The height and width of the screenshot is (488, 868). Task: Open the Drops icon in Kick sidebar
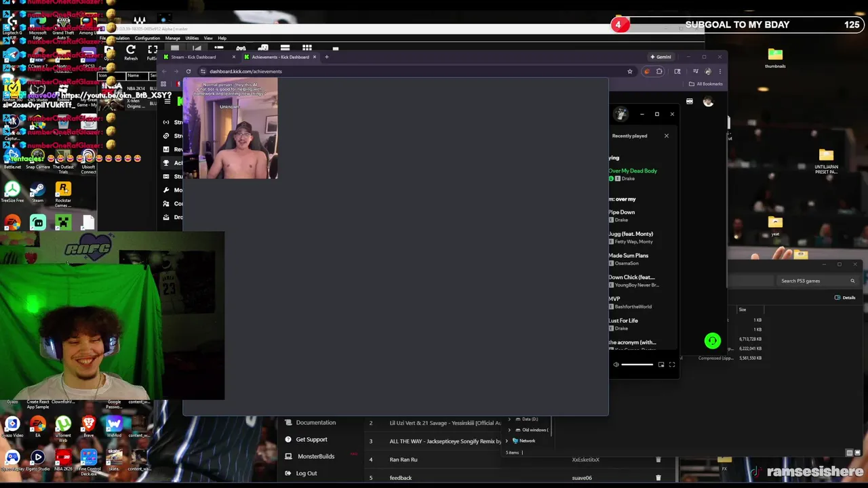166,217
